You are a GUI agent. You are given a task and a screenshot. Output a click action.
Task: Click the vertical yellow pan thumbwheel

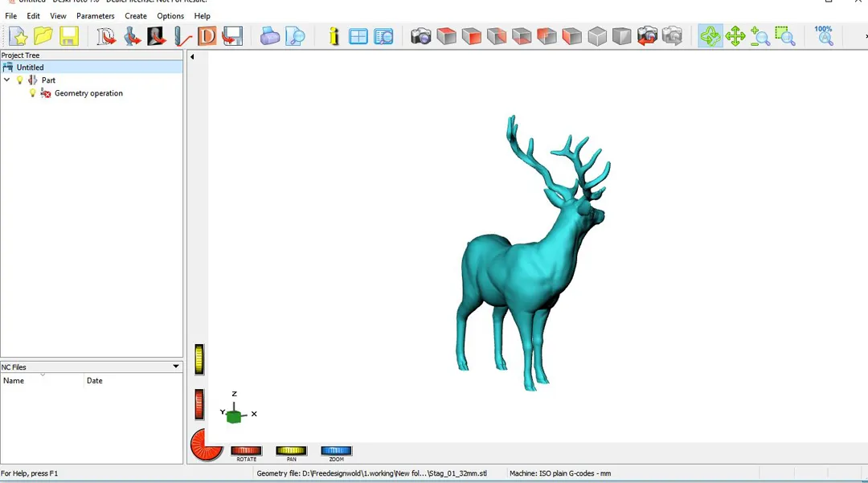coord(199,359)
